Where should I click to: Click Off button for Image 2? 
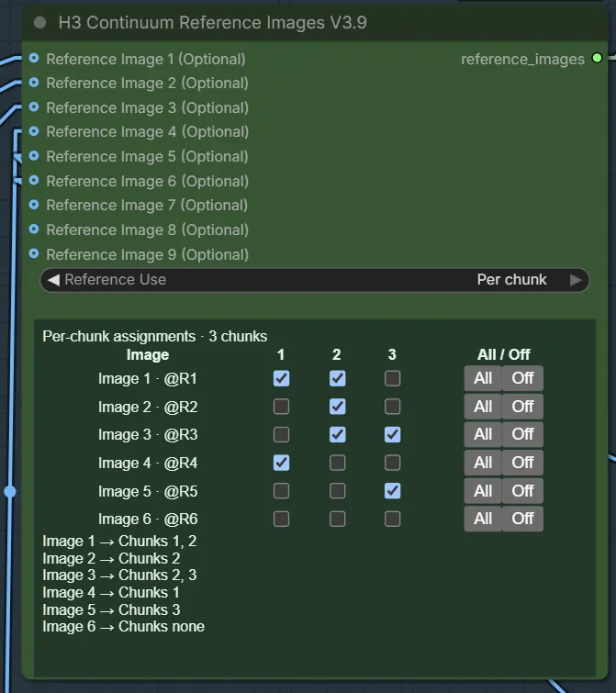coord(522,407)
